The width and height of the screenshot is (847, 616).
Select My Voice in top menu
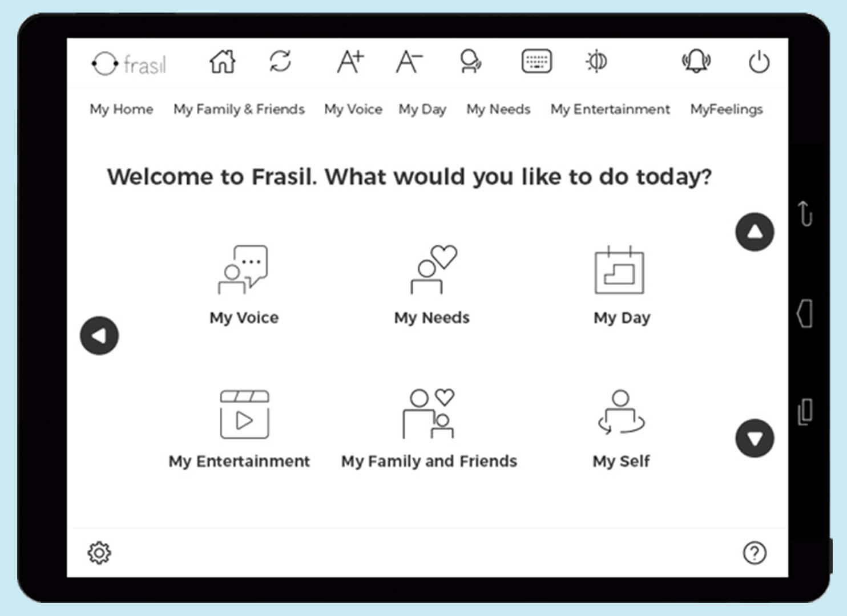353,109
